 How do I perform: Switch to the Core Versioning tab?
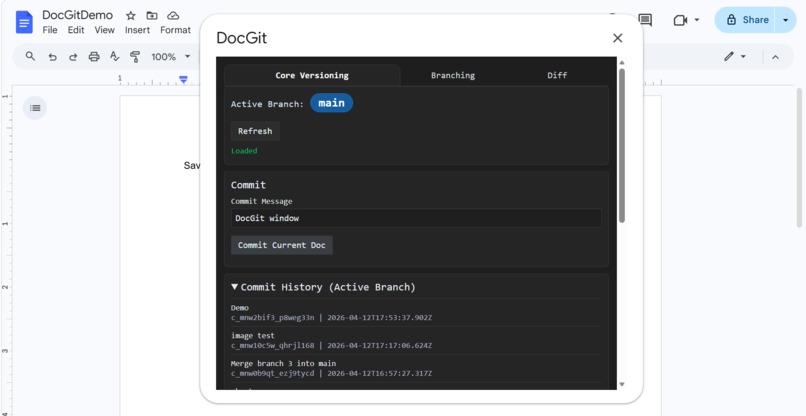click(x=312, y=75)
